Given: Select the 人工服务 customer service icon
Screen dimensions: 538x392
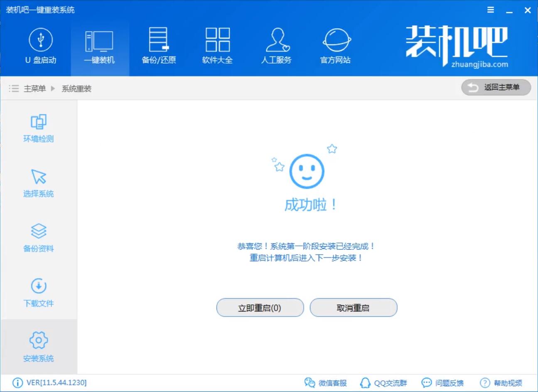Looking at the screenshot, I should click(276, 46).
